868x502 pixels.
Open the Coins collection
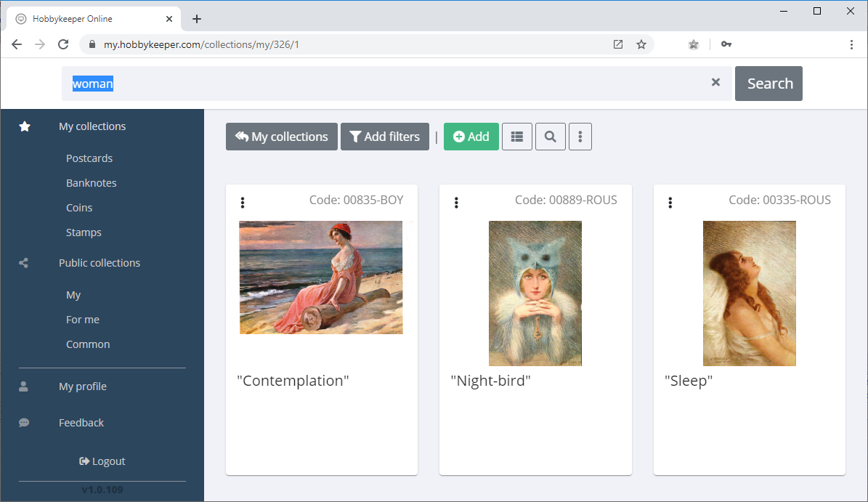pos(79,208)
